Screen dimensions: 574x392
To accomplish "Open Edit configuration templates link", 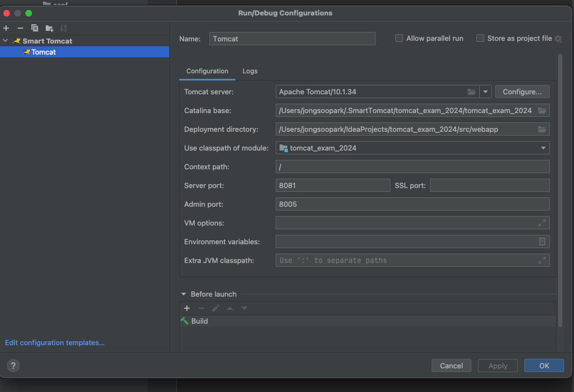I will pos(55,342).
